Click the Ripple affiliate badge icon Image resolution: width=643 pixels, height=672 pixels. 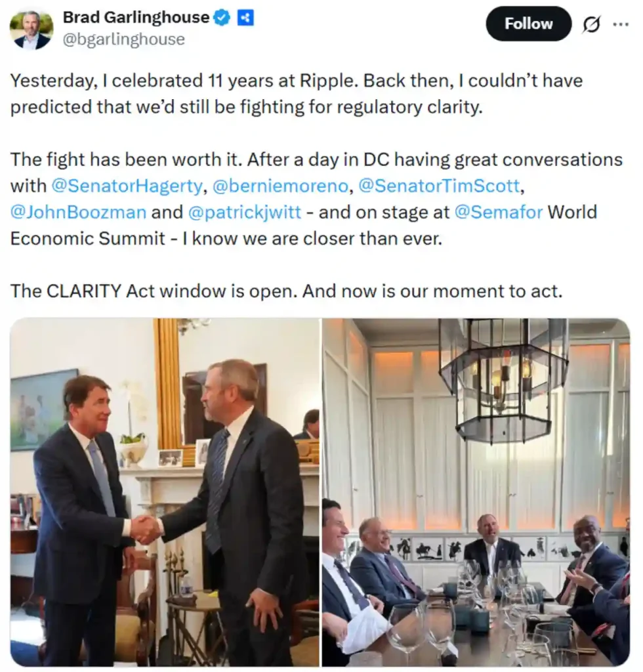(x=245, y=18)
